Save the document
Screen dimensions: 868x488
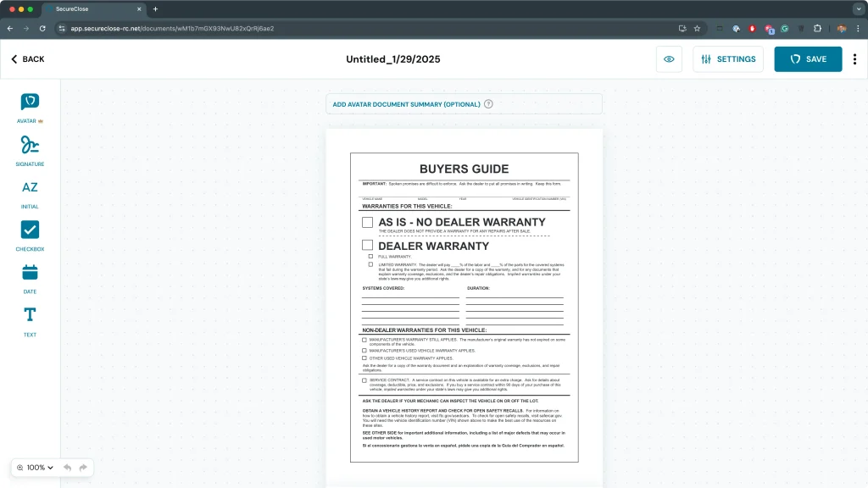tap(808, 59)
